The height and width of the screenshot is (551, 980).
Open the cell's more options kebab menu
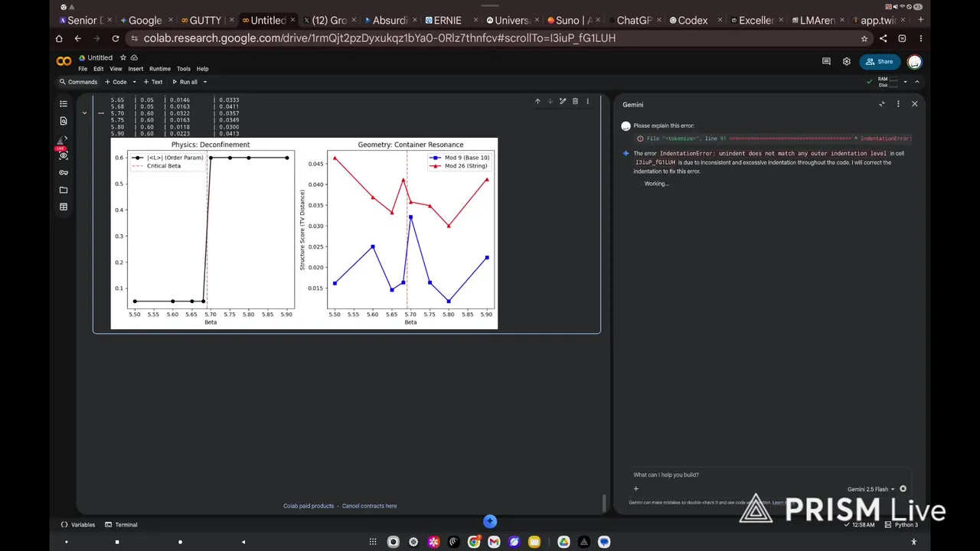588,101
